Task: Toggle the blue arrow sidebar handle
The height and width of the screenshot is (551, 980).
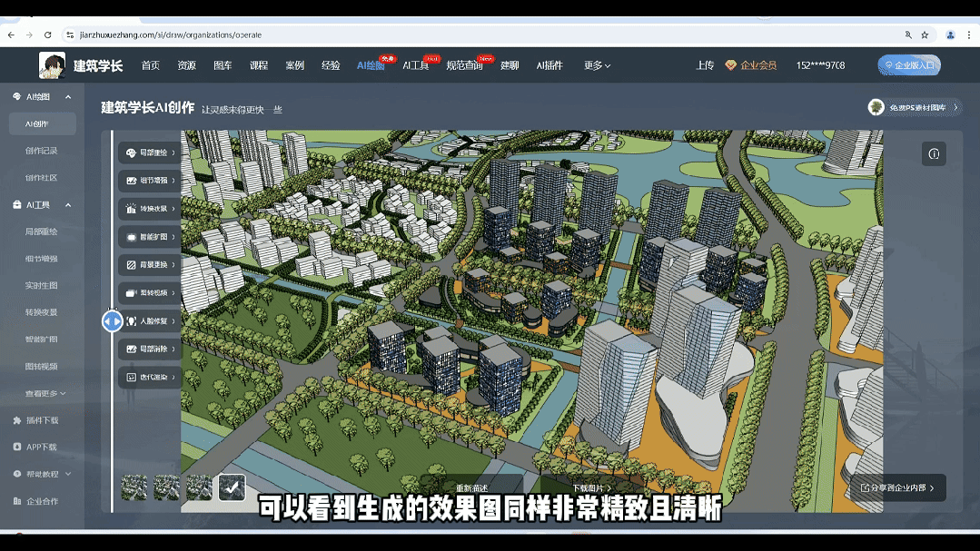Action: click(x=111, y=320)
